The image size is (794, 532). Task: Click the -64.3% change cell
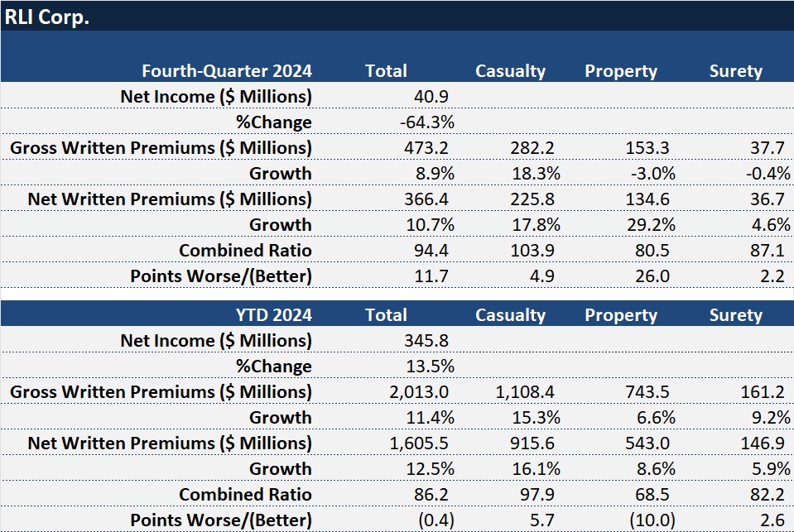click(x=426, y=122)
